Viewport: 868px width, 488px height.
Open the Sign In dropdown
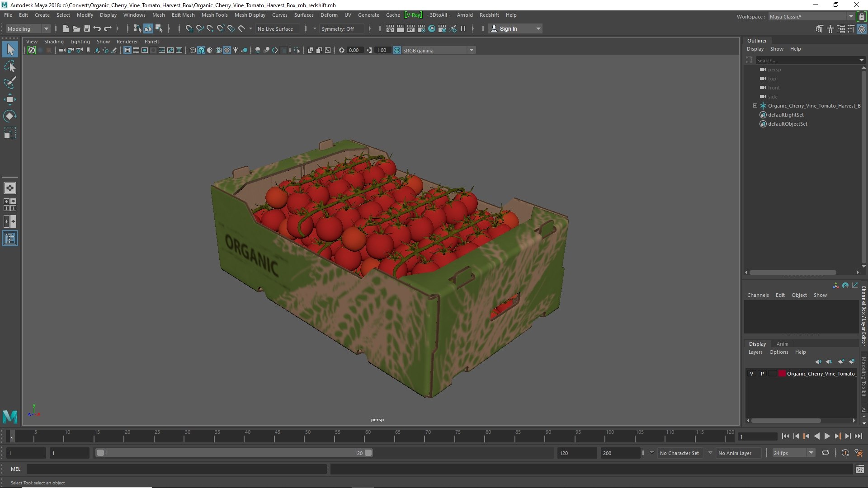pyautogui.click(x=515, y=28)
